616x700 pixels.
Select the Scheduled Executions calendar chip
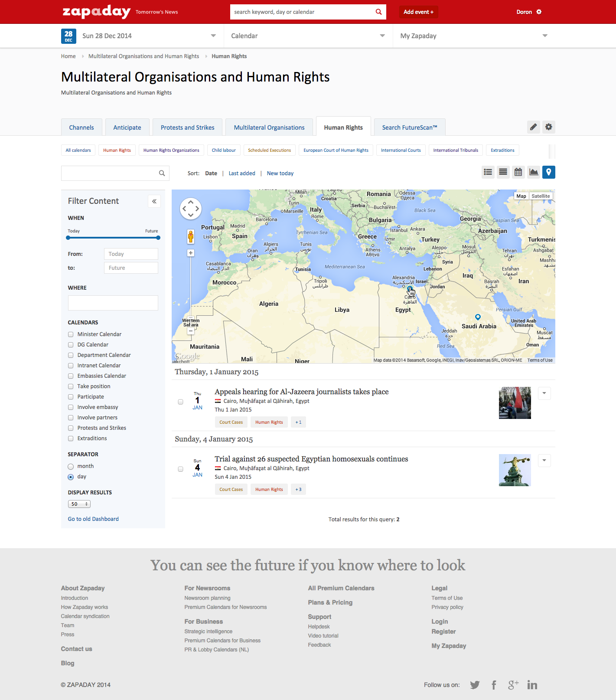pos(269,150)
